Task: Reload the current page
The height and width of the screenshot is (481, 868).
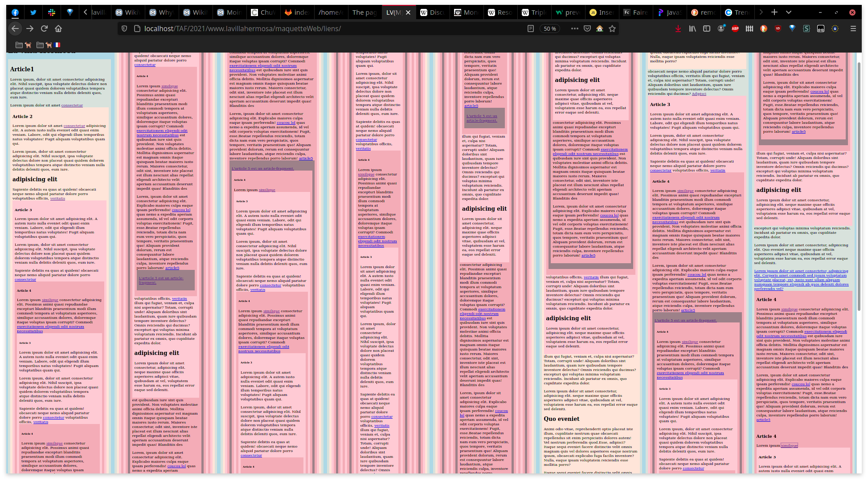Action: pos(44,29)
